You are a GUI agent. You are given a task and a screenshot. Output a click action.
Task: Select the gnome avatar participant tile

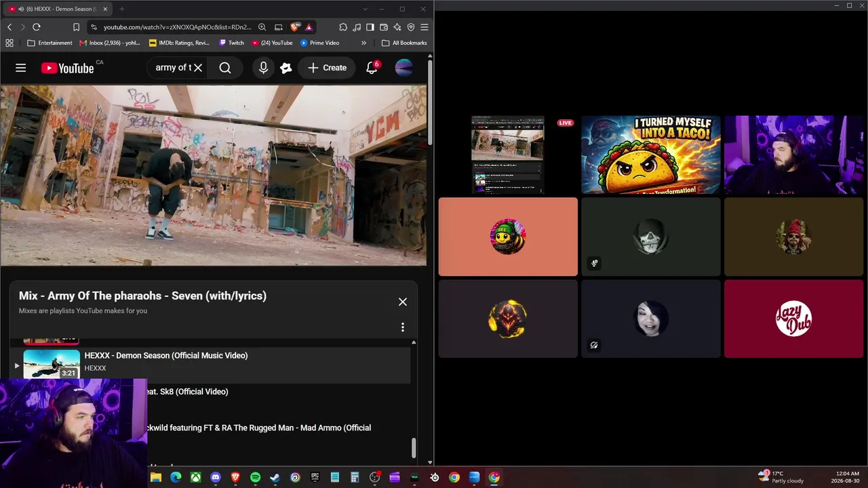(x=794, y=237)
